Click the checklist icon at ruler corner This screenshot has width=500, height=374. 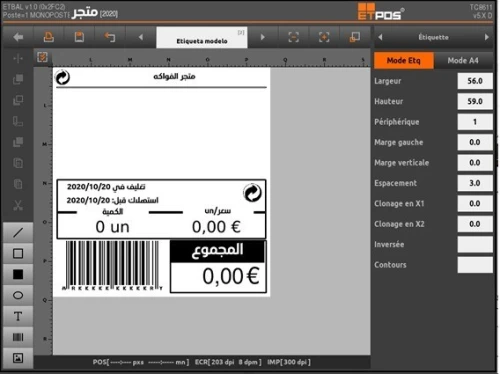(42, 57)
